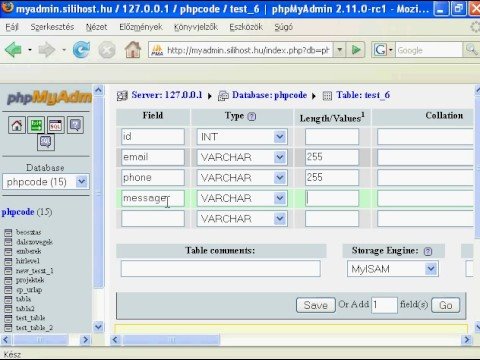Screen dimensions: 480x360
Task: Open the phpcode database link in sidebar
Action: click(18, 212)
